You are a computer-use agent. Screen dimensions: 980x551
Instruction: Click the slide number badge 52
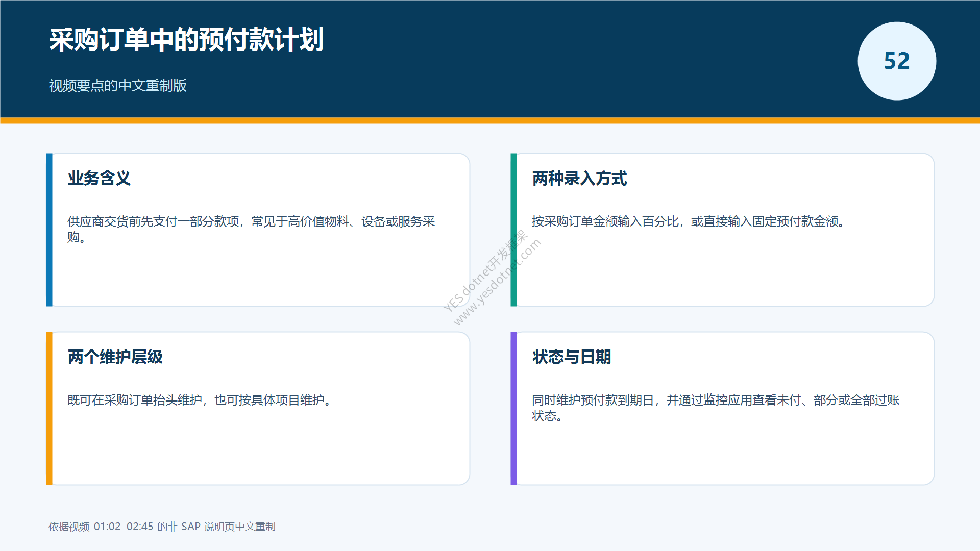[x=897, y=61]
